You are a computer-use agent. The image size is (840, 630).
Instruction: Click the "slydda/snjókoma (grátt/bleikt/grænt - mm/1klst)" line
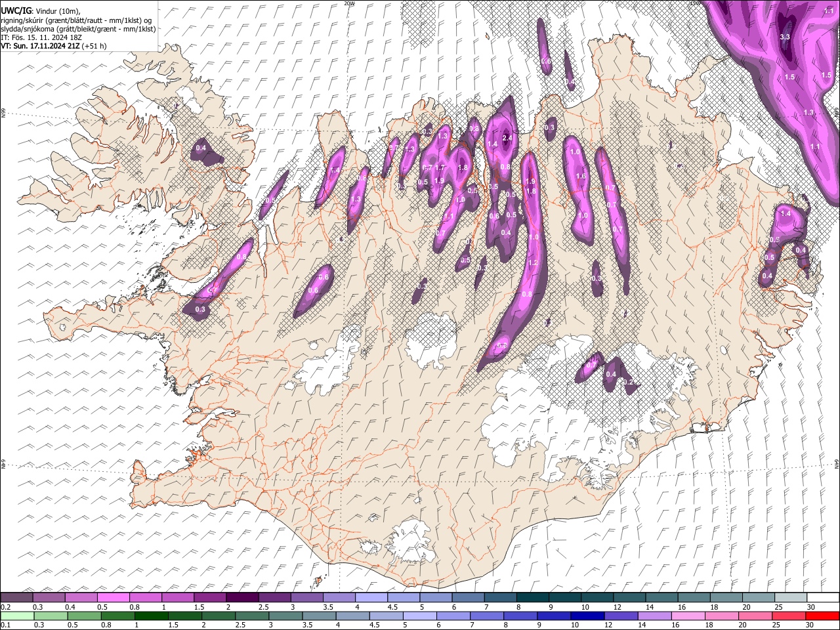[78, 29]
